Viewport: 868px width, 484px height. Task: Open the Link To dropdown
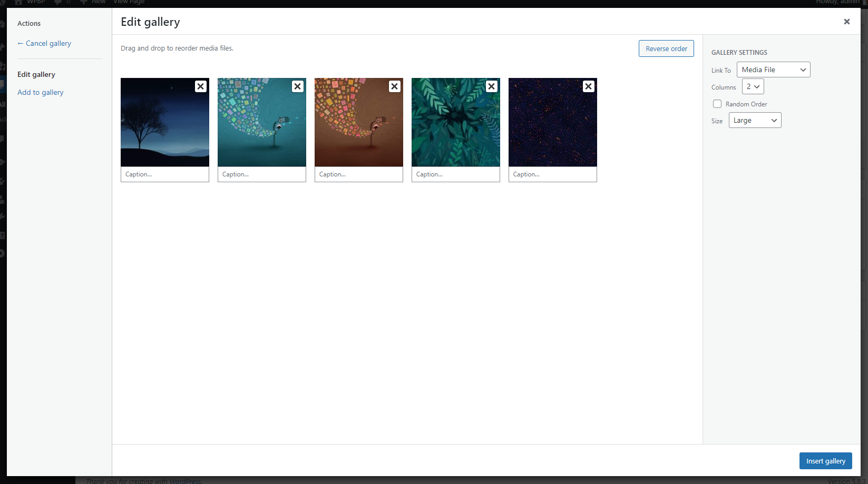click(773, 70)
